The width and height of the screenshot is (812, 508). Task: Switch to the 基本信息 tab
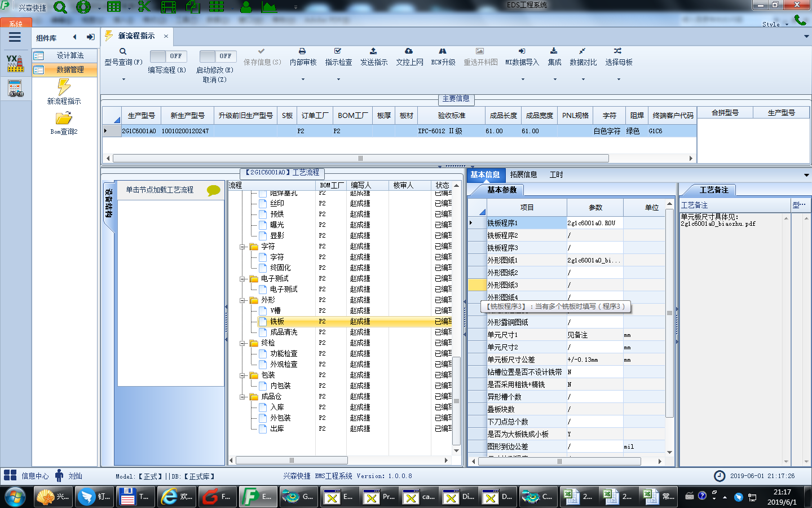point(485,174)
